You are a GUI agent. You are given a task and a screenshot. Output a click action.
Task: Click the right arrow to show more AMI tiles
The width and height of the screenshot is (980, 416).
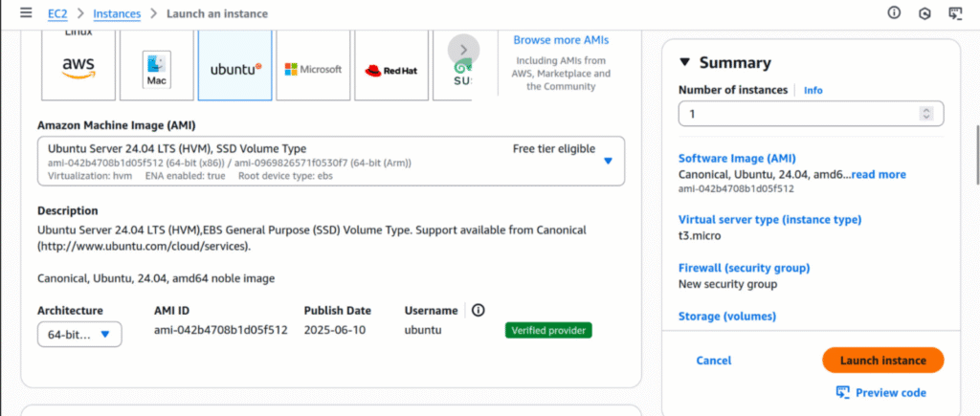[464, 50]
